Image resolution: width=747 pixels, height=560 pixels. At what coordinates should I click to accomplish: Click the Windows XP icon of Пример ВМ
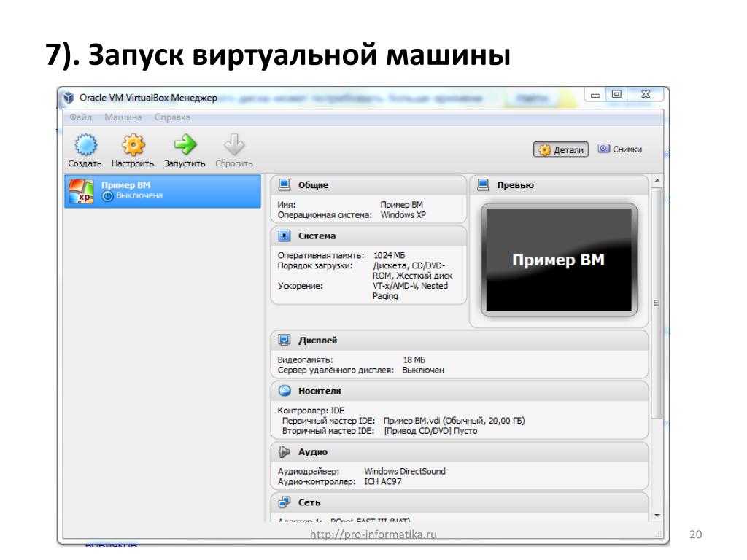[81, 191]
